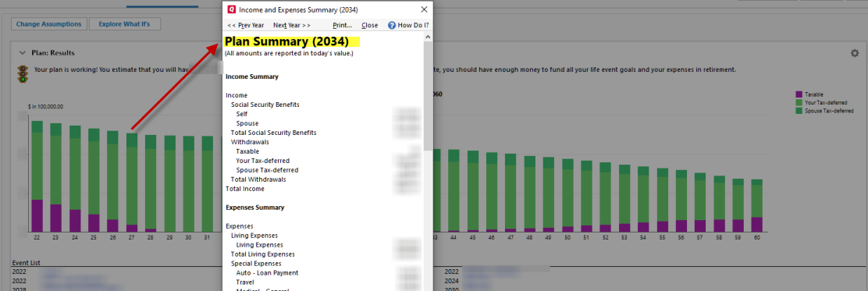This screenshot has height=291, width=868.
Task: Click the Quicken logo icon in dialog title
Action: [x=231, y=9]
